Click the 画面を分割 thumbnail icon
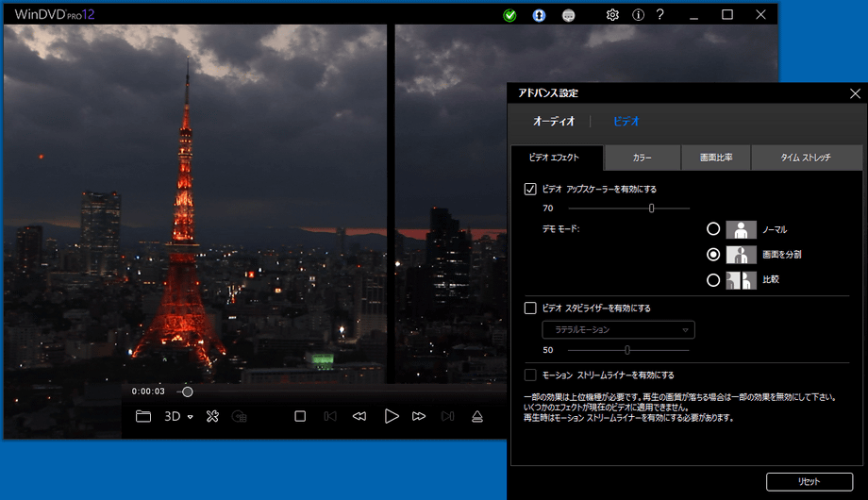 [x=742, y=255]
